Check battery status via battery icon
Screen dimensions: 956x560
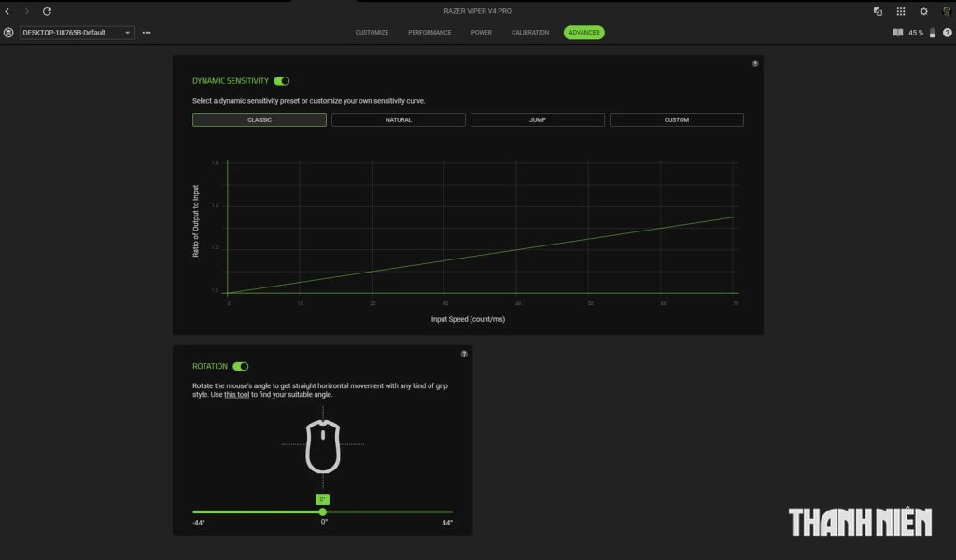click(931, 32)
